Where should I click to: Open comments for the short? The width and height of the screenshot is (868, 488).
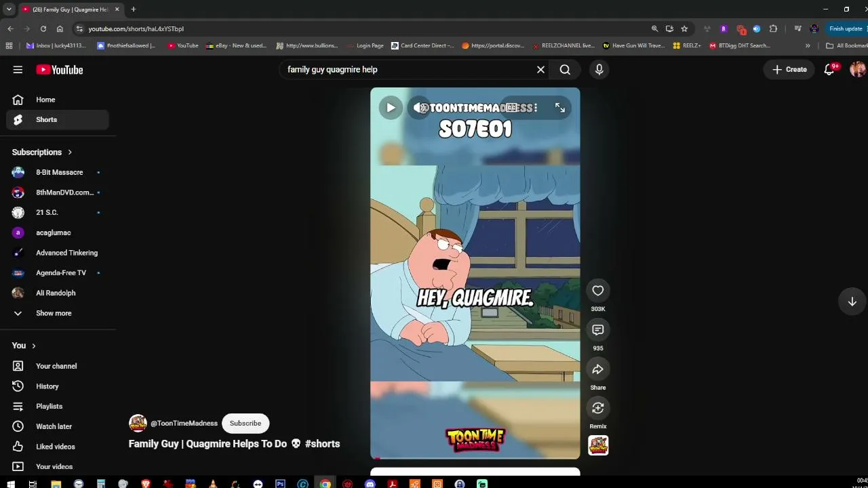point(598,330)
